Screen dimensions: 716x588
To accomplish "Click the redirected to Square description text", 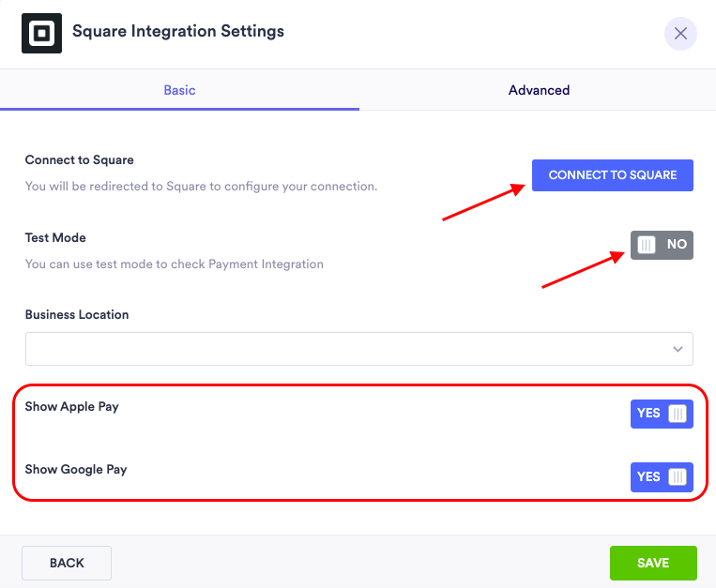I will [x=201, y=187].
